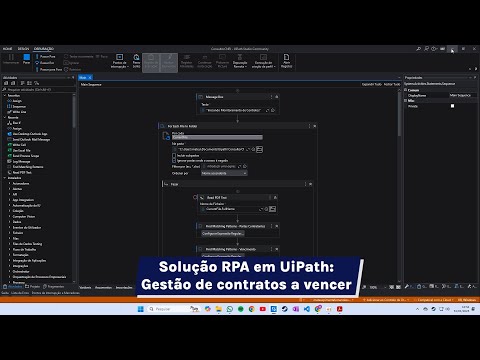This screenshot has height=360, width=480.
Task: Expand the Orchestrator category in Activities
Action: click(x=9, y=271)
